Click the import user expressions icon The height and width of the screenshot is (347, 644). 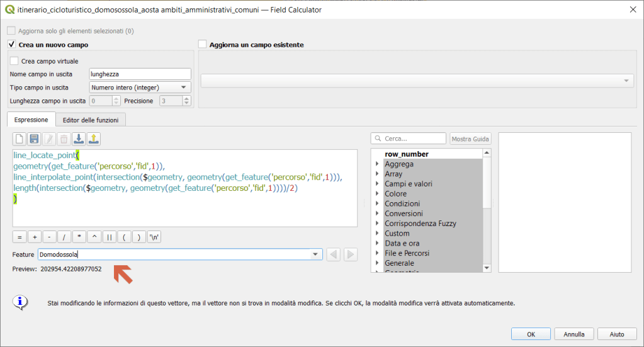coord(79,139)
